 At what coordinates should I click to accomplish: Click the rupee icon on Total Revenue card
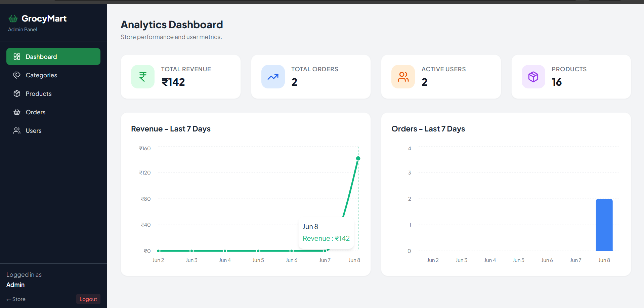[x=143, y=77]
